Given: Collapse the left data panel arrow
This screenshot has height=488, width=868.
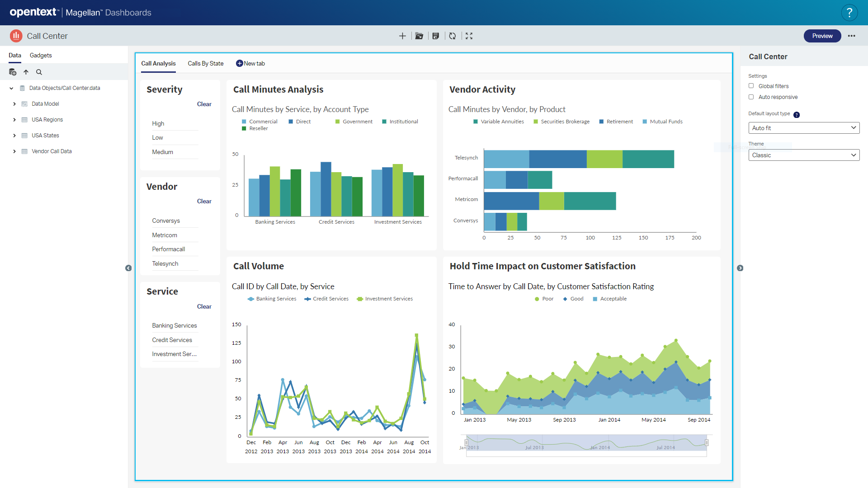Looking at the screenshot, I should [x=128, y=268].
